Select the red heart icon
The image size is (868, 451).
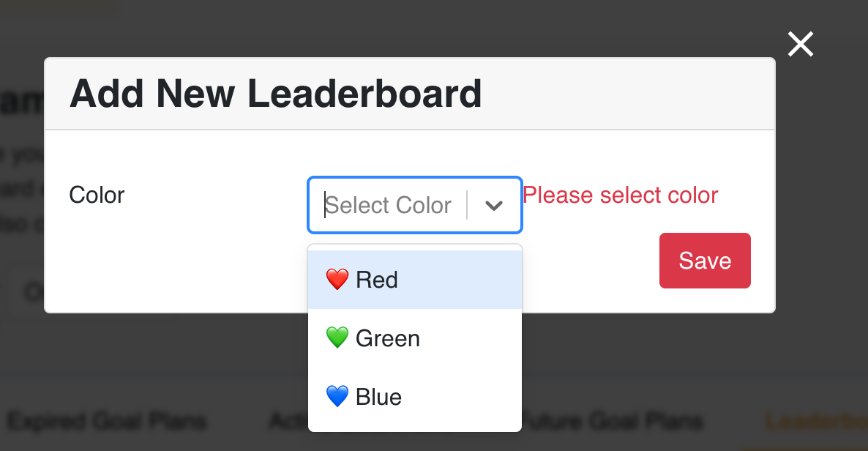[336, 279]
